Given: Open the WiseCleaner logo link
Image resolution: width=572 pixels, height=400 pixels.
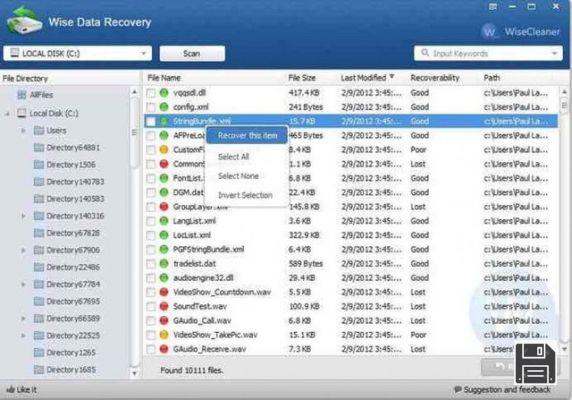Looking at the screenshot, I should 520,32.
